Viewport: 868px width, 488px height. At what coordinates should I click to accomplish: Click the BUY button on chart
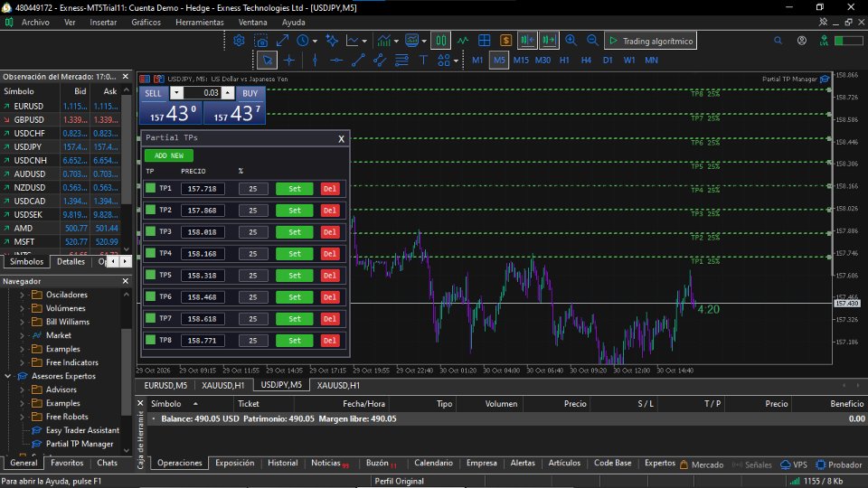coord(250,93)
